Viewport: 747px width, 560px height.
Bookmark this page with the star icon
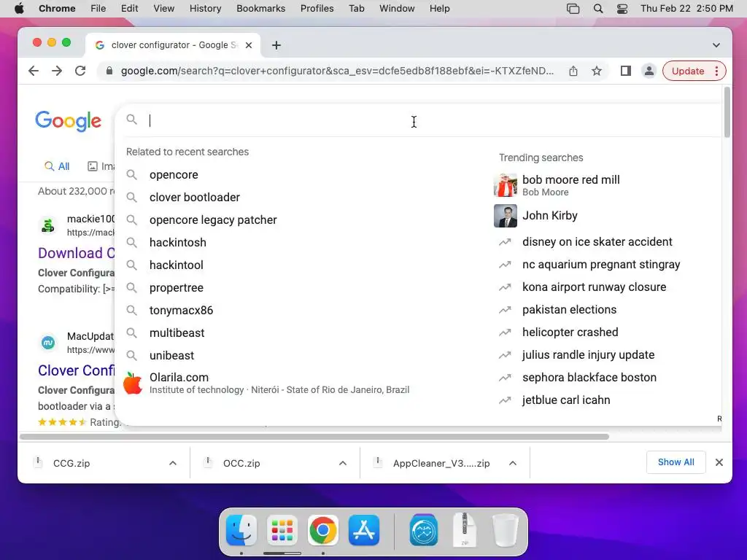[x=597, y=71]
